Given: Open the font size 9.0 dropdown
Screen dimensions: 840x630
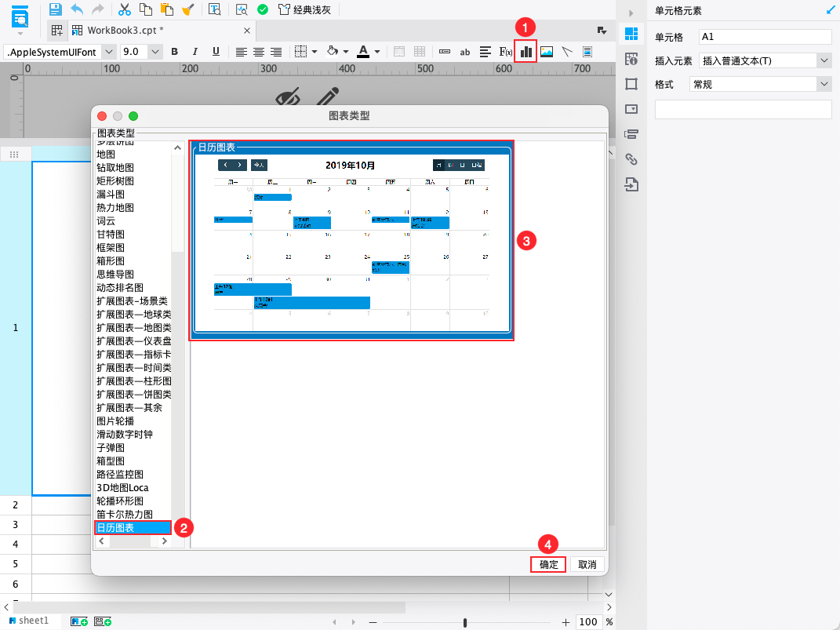Looking at the screenshot, I should pyautogui.click(x=155, y=52).
